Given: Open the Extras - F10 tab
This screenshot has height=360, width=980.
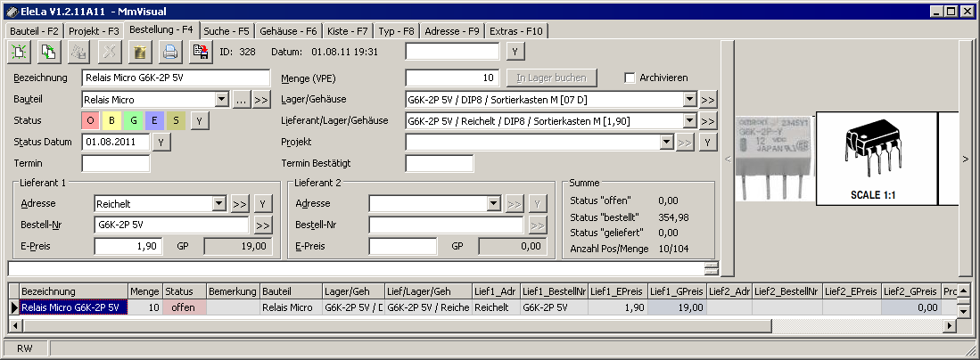Looking at the screenshot, I should pyautogui.click(x=516, y=30).
